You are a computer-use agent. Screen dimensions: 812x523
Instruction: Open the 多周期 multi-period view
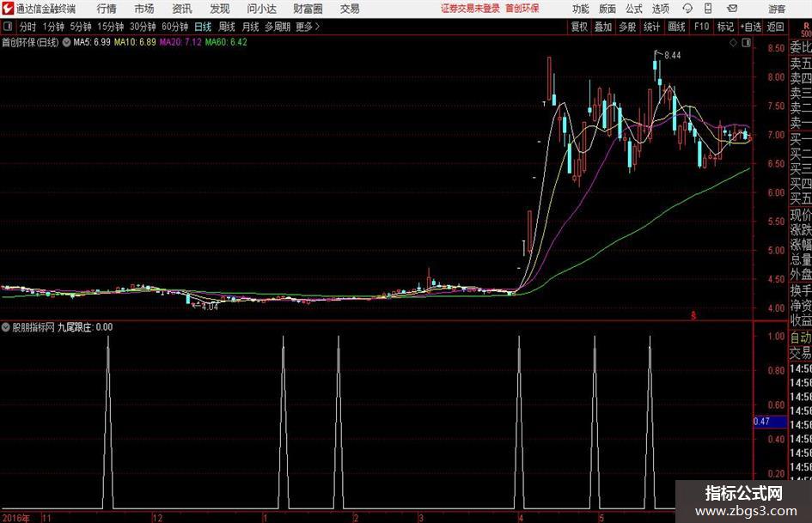[277, 27]
